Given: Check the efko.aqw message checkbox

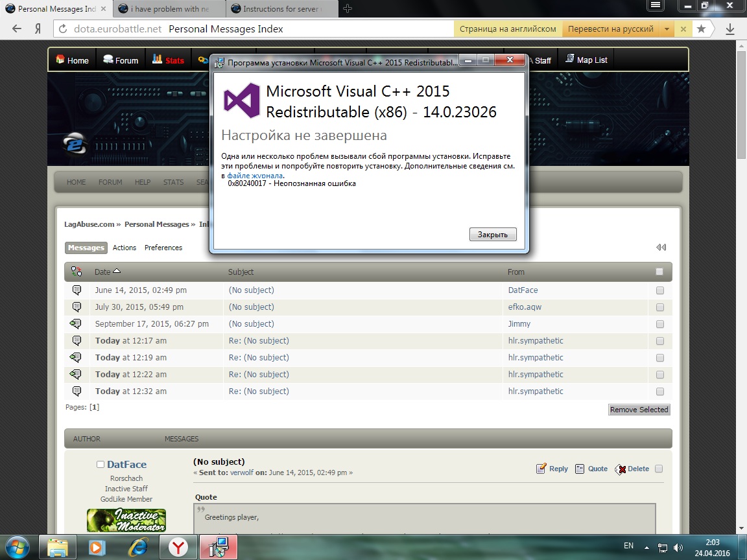Looking at the screenshot, I should click(x=660, y=307).
